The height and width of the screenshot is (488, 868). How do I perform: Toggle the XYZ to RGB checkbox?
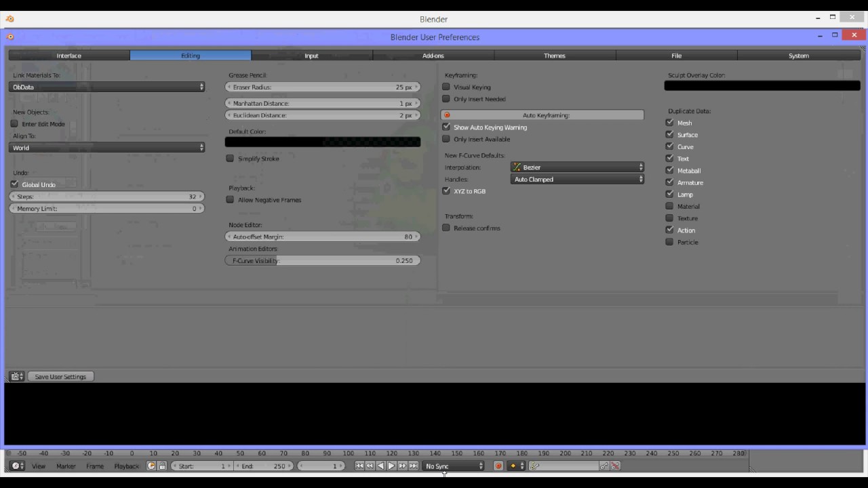click(x=446, y=191)
